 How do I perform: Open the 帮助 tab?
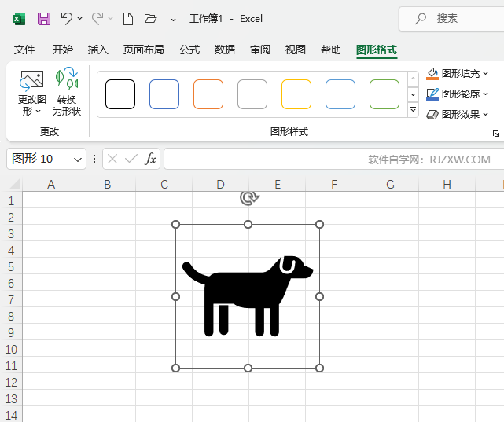click(x=331, y=50)
